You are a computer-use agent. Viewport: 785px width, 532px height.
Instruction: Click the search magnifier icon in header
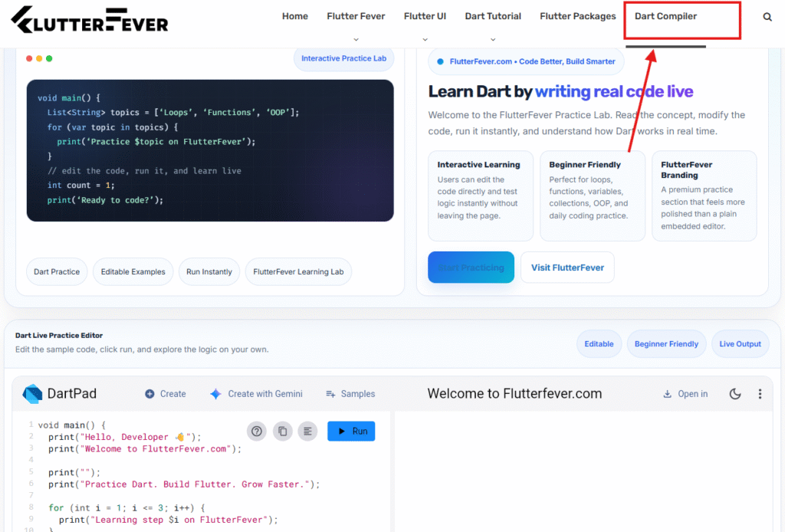pos(767,17)
